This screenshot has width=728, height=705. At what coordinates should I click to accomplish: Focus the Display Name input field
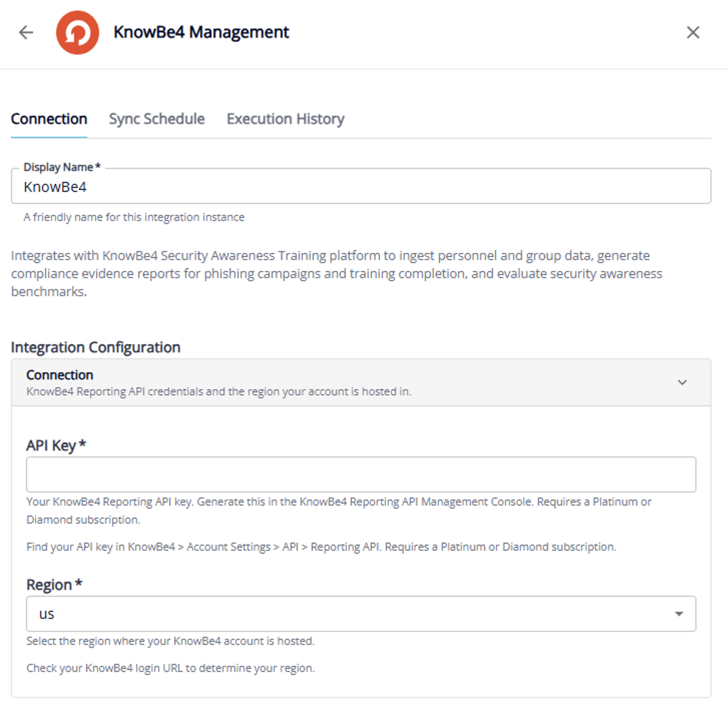coord(361,187)
